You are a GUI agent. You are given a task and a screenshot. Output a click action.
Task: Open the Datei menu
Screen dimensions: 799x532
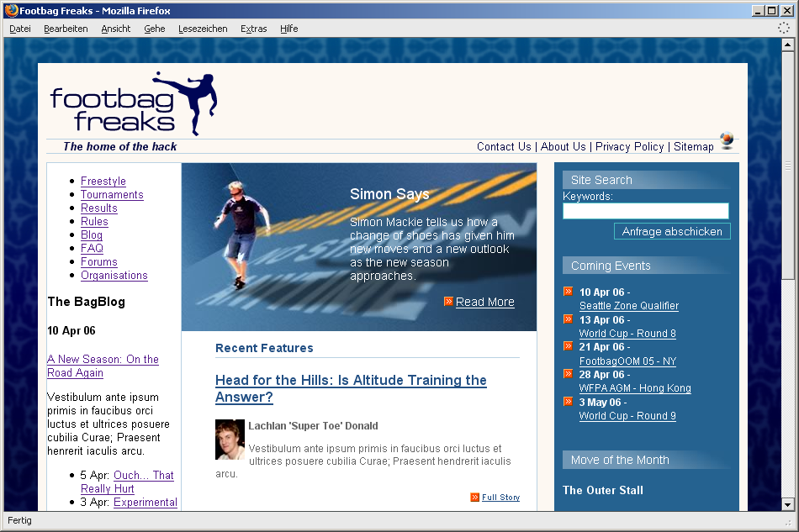[x=20, y=29]
